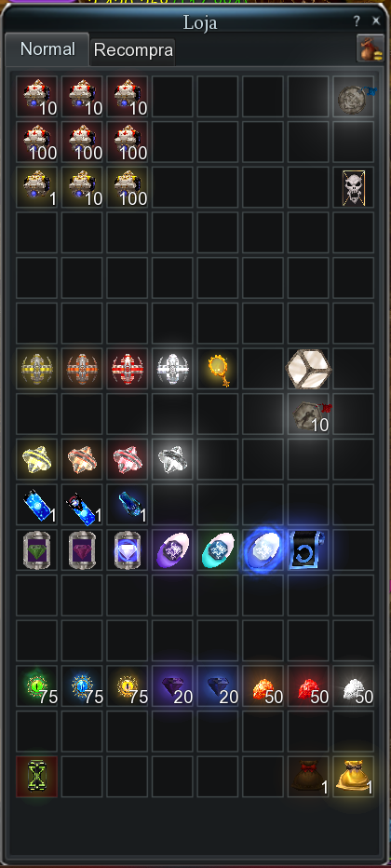391x868 pixels.
Task: Choose the white crystal stack of 50
Action: tap(354, 686)
